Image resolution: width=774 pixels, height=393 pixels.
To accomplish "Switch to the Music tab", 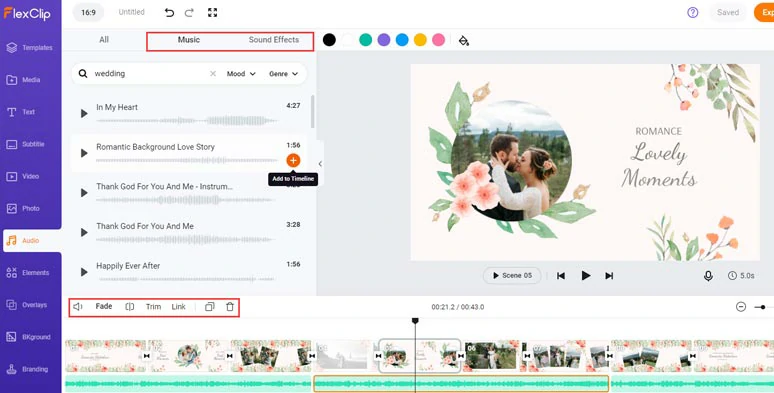I will point(189,39).
